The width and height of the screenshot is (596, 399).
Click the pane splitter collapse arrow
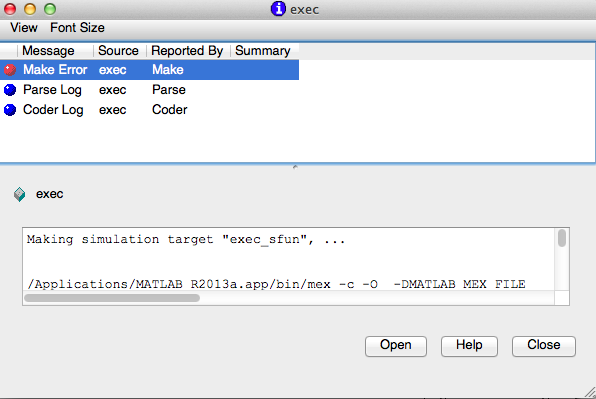[295, 167]
